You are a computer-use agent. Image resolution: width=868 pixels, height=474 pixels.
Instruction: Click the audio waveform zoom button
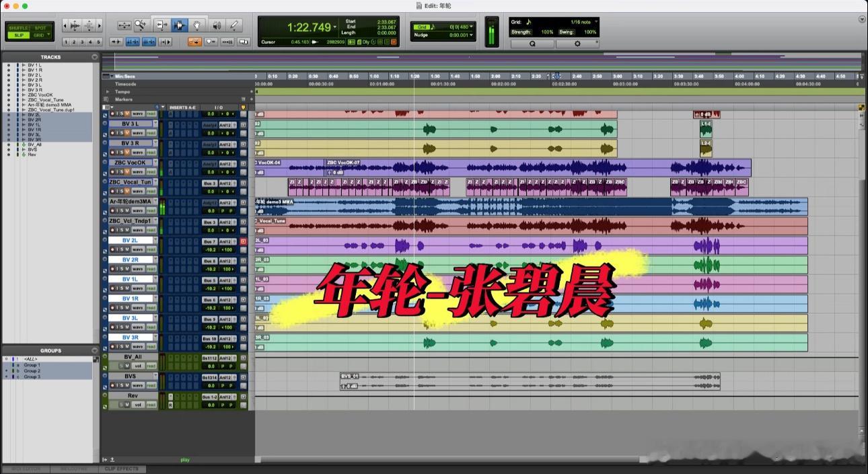coord(75,26)
